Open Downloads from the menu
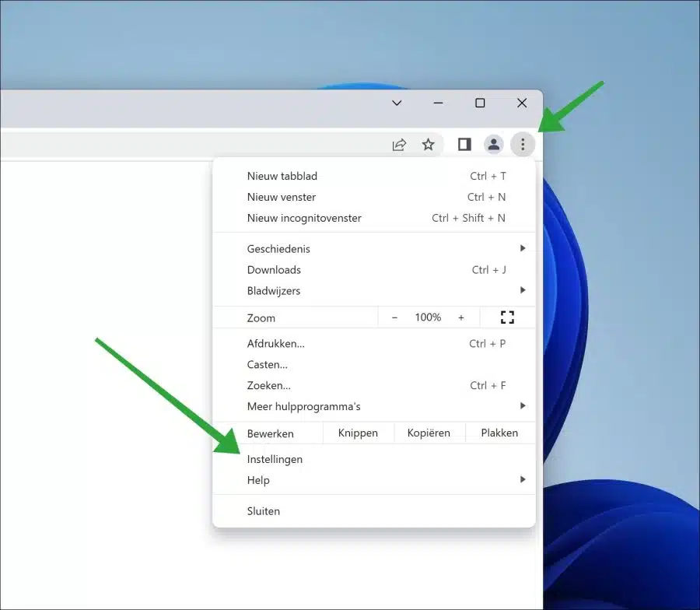This screenshot has height=610, width=700. 374,270
